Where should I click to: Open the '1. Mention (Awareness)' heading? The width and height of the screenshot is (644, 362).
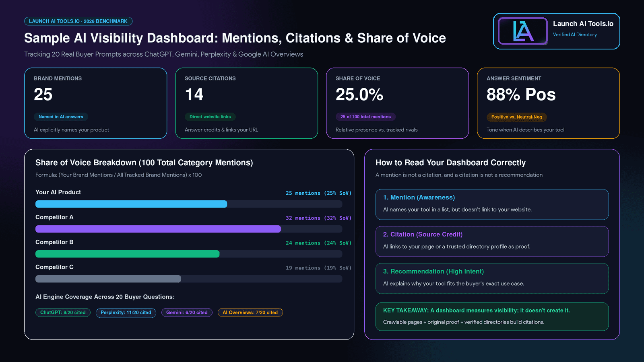pos(419,197)
